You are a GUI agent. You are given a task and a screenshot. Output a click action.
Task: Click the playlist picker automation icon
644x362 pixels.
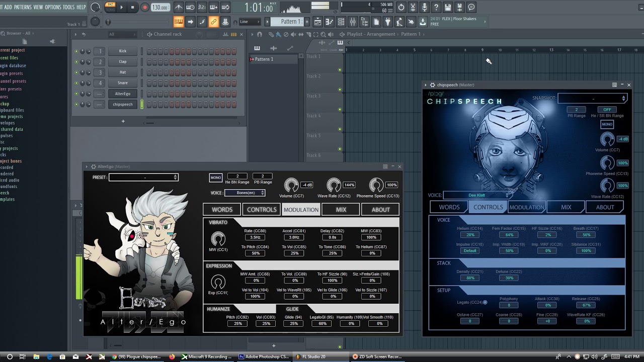point(290,48)
